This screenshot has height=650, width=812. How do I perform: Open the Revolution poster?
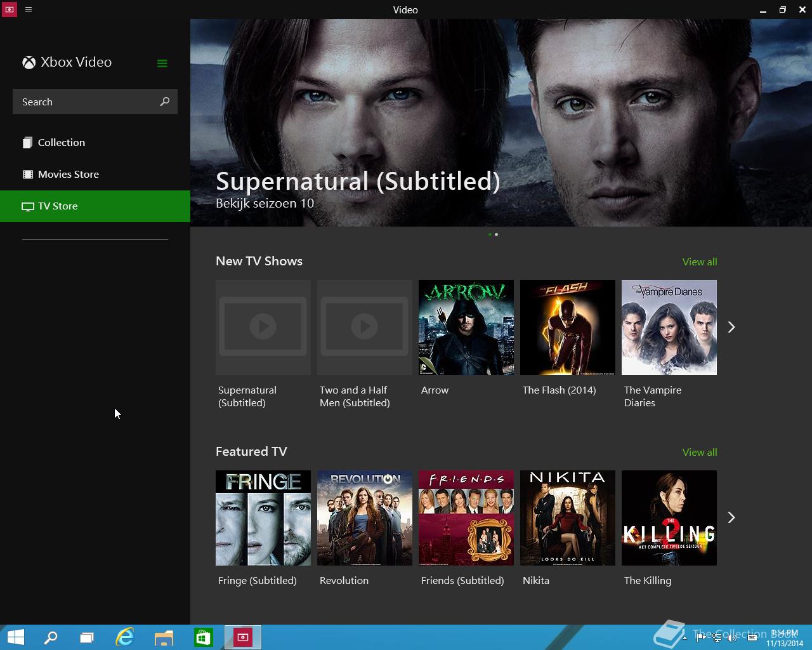[x=365, y=518]
